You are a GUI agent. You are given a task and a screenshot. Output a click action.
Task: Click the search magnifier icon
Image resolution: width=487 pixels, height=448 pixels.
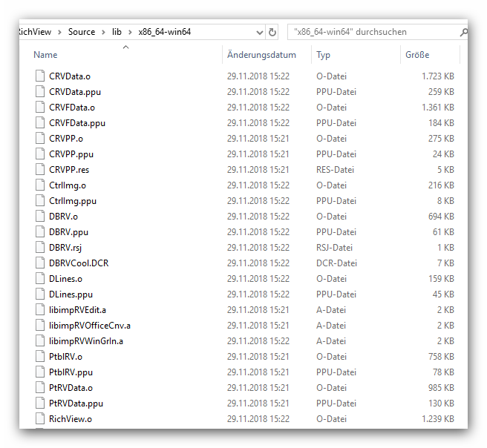[x=464, y=32]
